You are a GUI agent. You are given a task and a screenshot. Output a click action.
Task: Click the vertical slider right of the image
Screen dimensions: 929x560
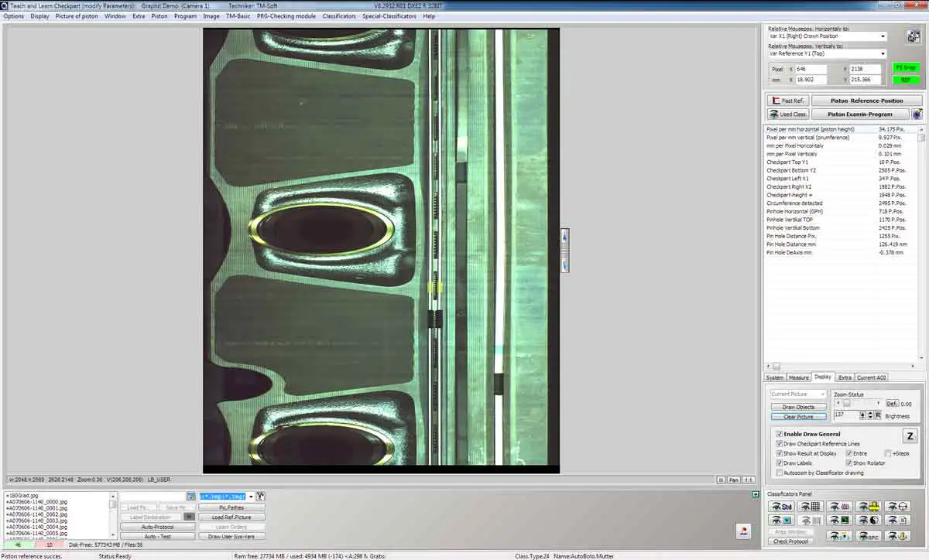point(565,251)
